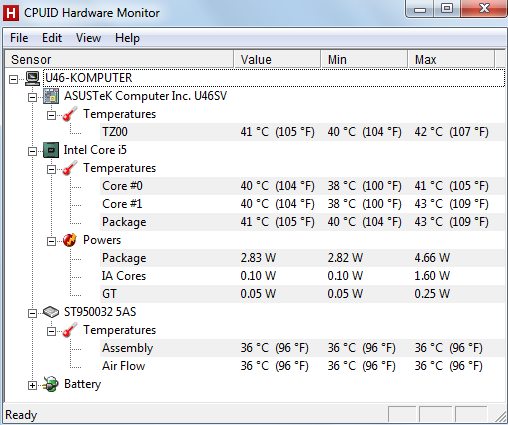Click the Intel Core i5 CPU chip icon
Image resolution: width=508 pixels, height=425 pixels.
click(51, 150)
